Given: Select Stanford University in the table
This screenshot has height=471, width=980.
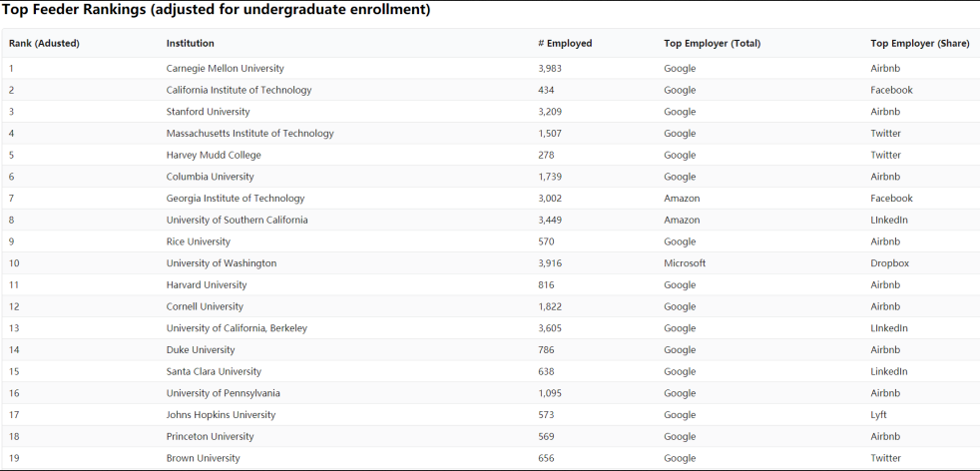Looking at the screenshot, I should [208, 112].
